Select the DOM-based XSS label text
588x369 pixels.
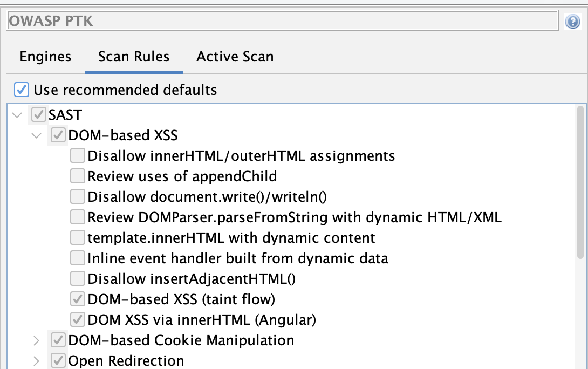(x=123, y=135)
